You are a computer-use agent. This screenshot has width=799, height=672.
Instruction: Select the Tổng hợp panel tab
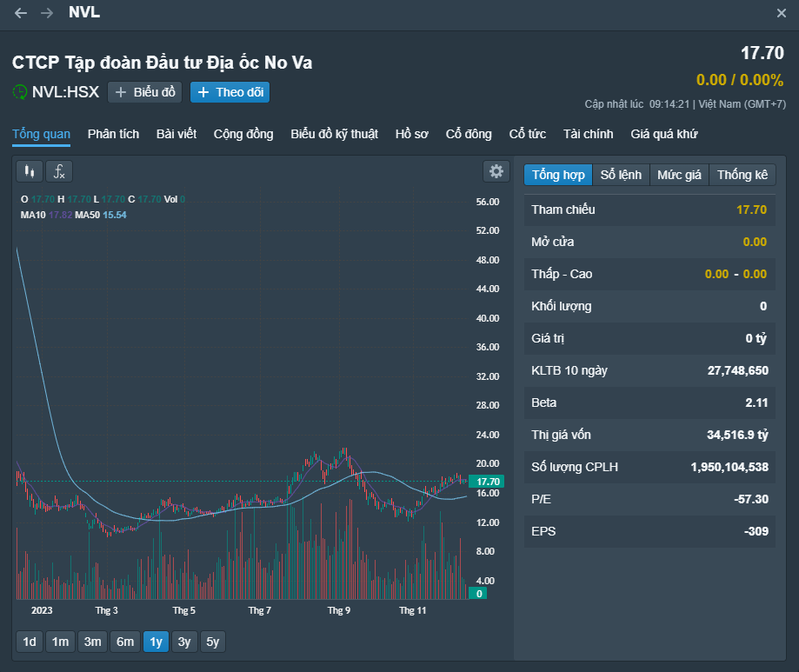(558, 175)
